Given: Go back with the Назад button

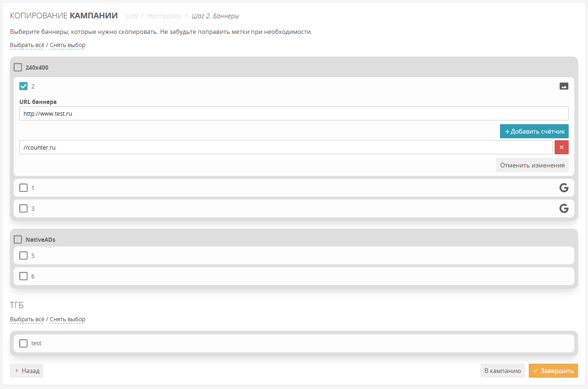Looking at the screenshot, I should tap(27, 371).
